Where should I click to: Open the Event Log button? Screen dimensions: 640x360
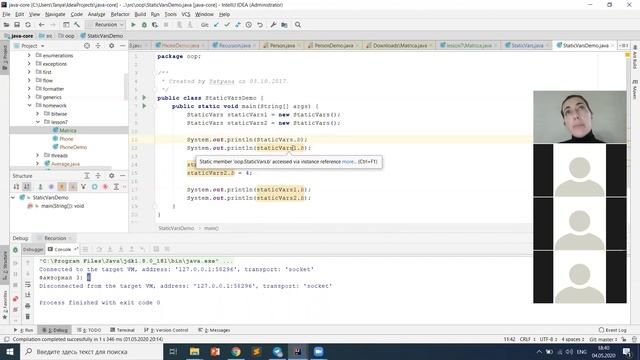tap(613, 330)
